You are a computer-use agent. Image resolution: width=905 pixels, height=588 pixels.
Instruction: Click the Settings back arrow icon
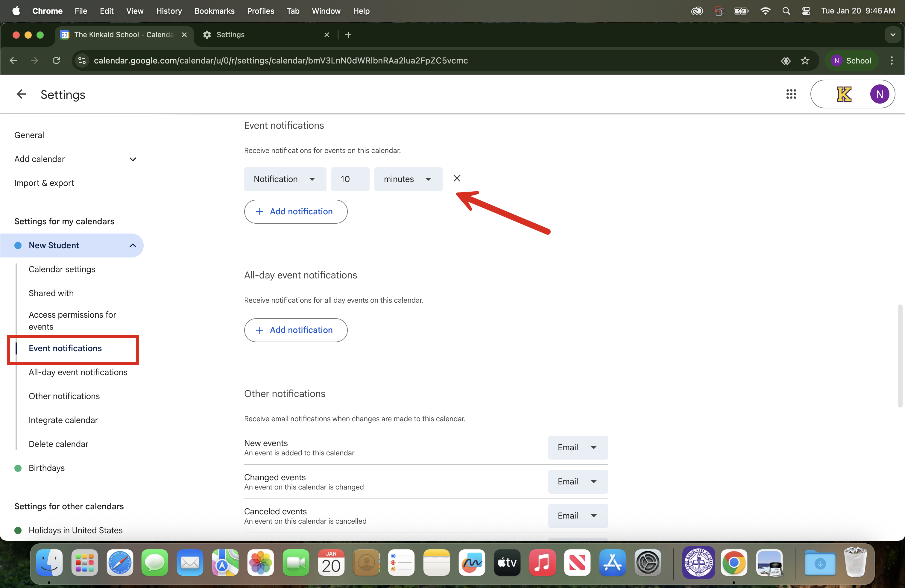[22, 94]
